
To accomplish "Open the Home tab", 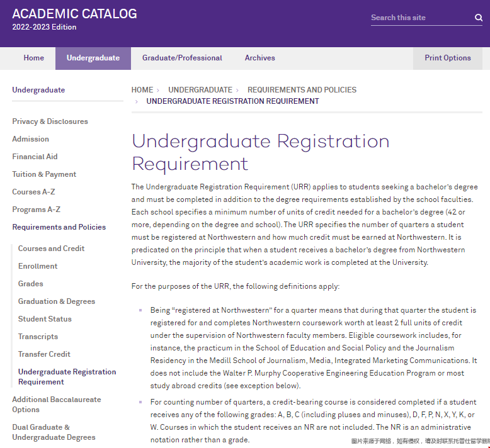I will click(x=34, y=58).
